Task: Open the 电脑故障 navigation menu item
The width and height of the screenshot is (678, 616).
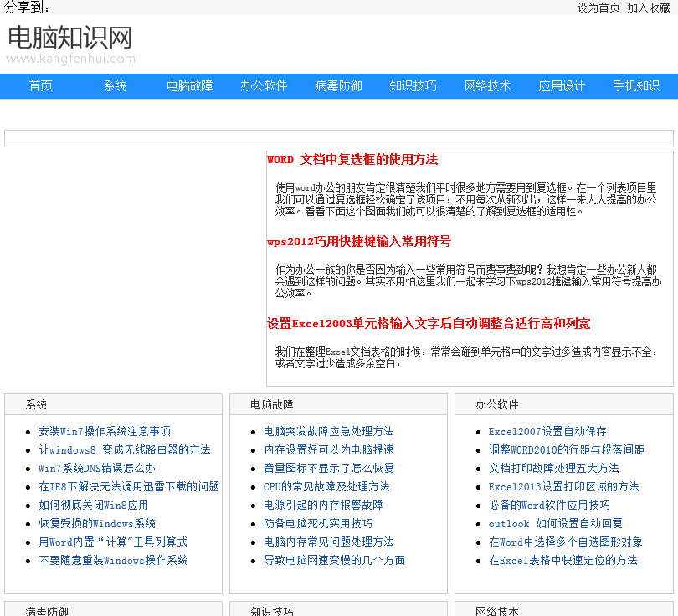Action: [189, 85]
